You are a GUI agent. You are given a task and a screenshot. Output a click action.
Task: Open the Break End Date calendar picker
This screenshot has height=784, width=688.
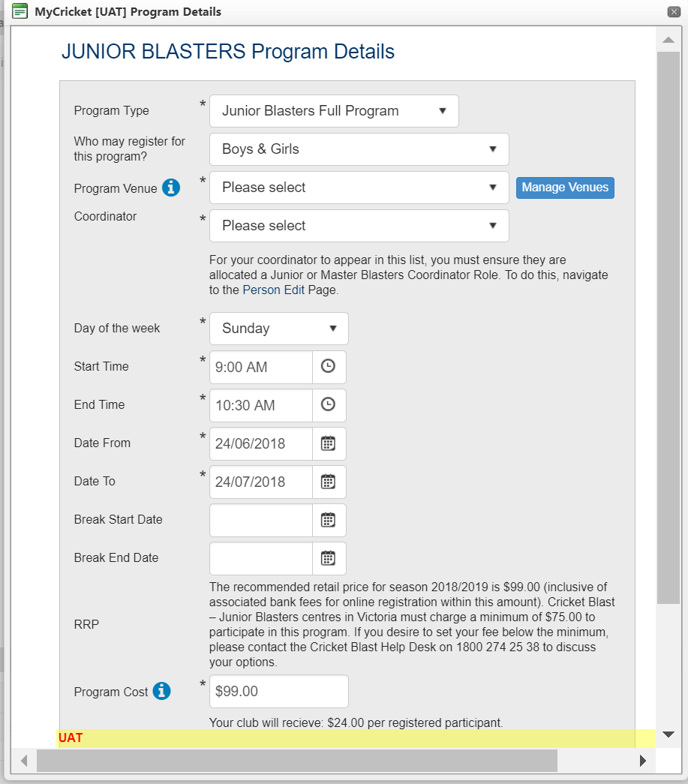pyautogui.click(x=329, y=558)
